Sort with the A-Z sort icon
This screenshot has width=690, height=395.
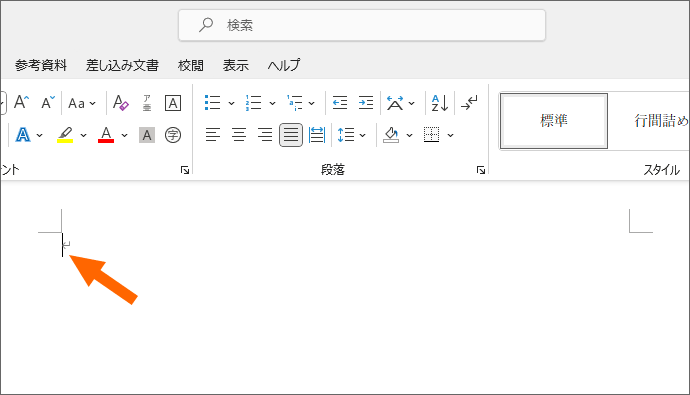coord(440,103)
